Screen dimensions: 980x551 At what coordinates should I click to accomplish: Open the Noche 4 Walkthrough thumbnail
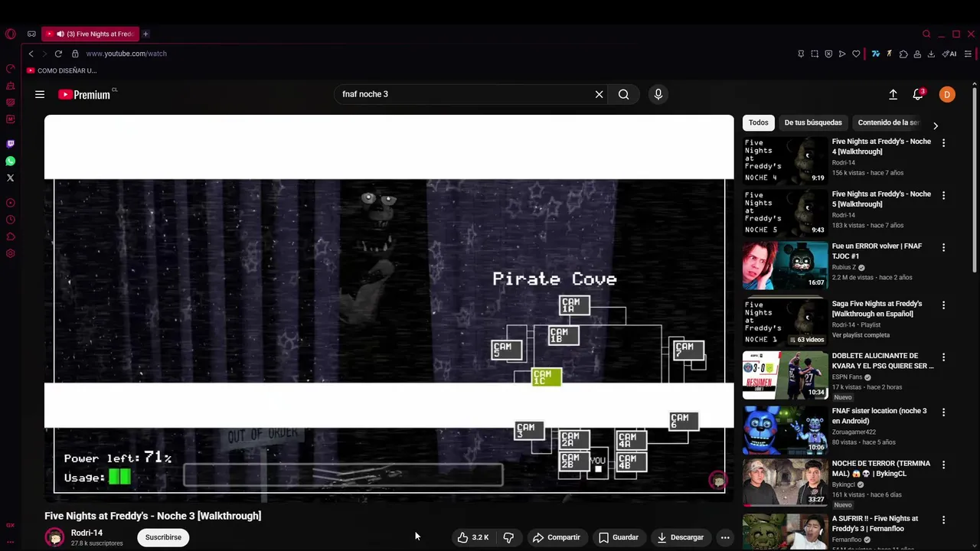785,160
